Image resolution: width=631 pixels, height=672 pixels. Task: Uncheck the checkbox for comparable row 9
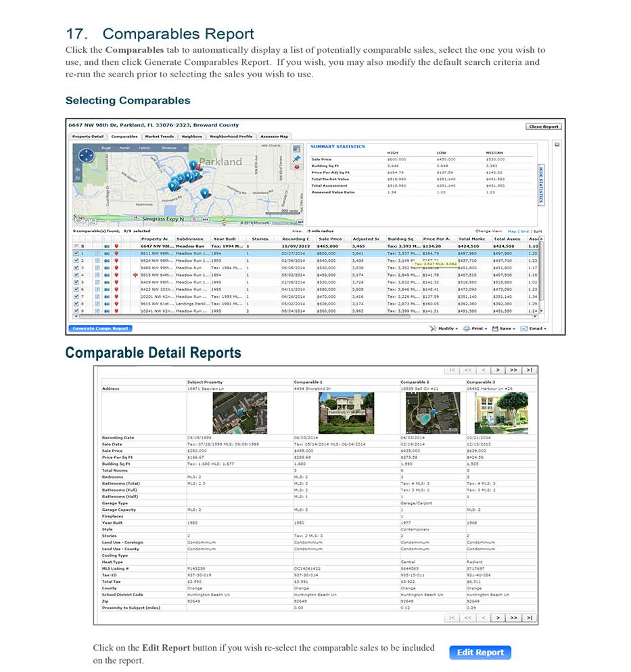[x=76, y=311]
